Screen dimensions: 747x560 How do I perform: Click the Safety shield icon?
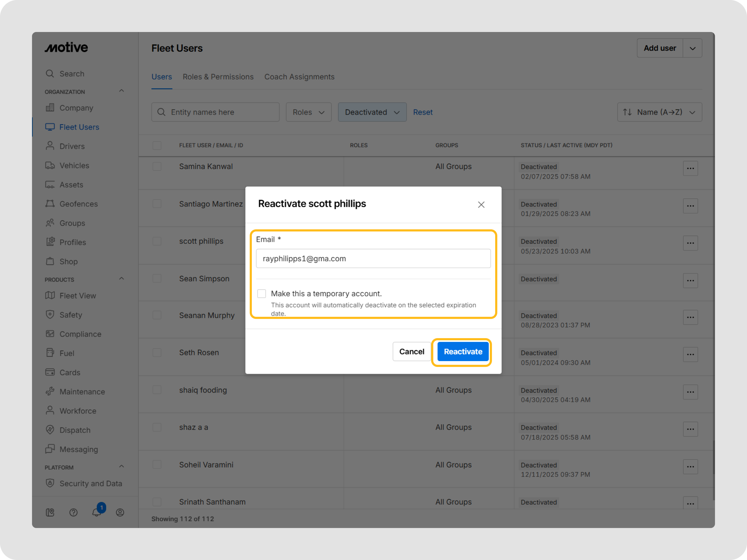(50, 315)
